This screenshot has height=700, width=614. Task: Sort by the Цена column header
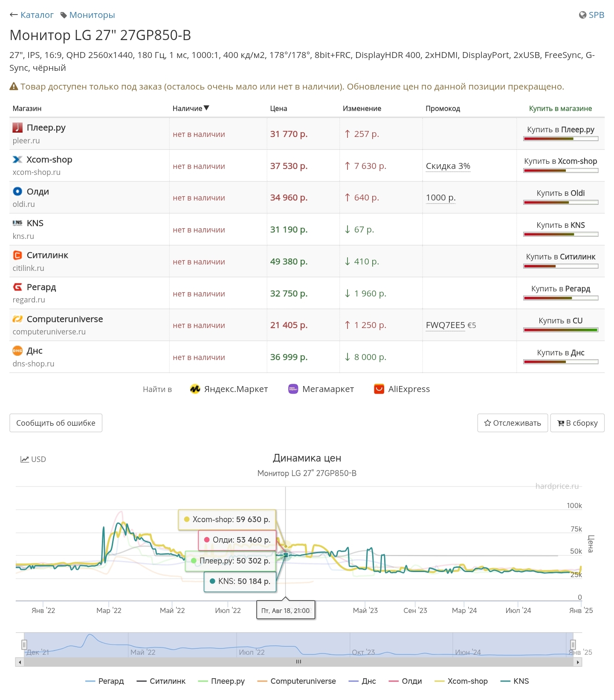278,108
